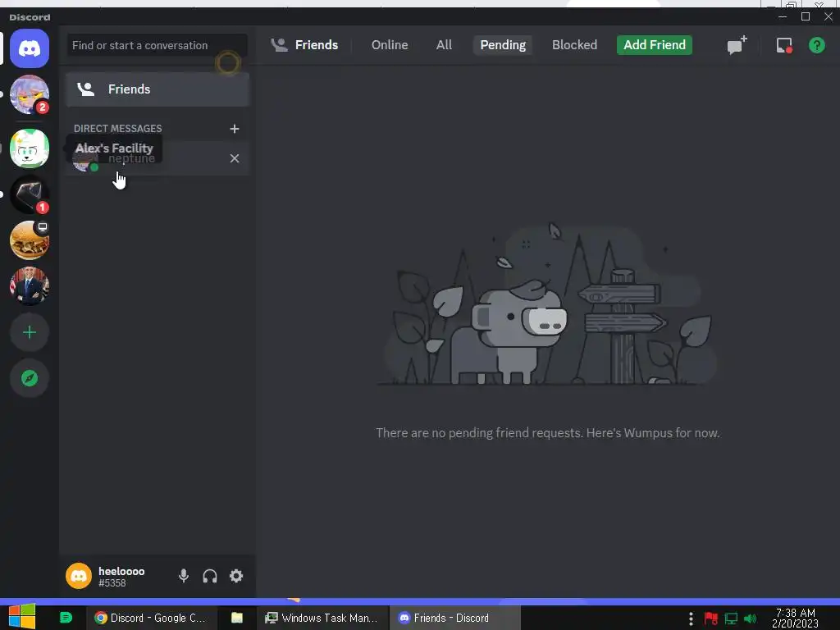
Task: Select the Friends - Discord taskbar item
Action: tap(454, 618)
